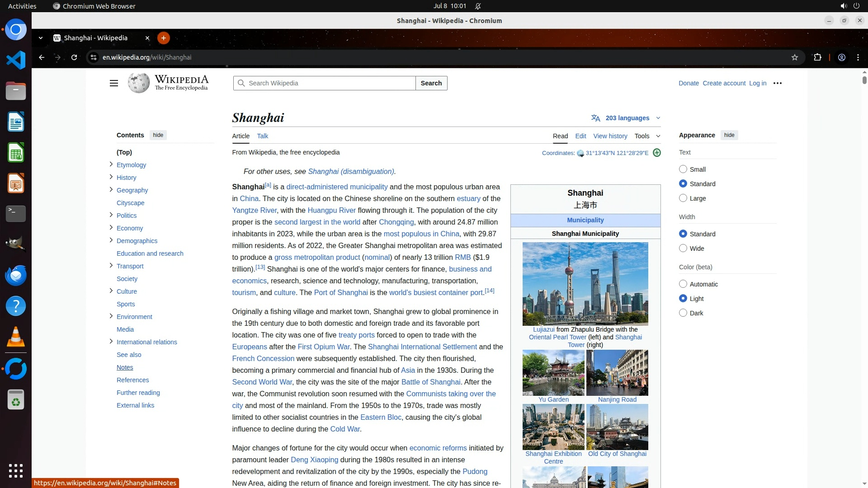Set page width to Wide
This screenshot has height=488, width=868.
pyautogui.click(x=683, y=249)
